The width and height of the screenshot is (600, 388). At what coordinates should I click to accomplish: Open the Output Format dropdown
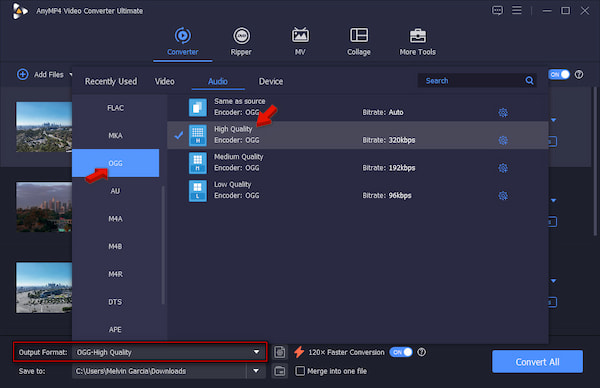coord(256,352)
